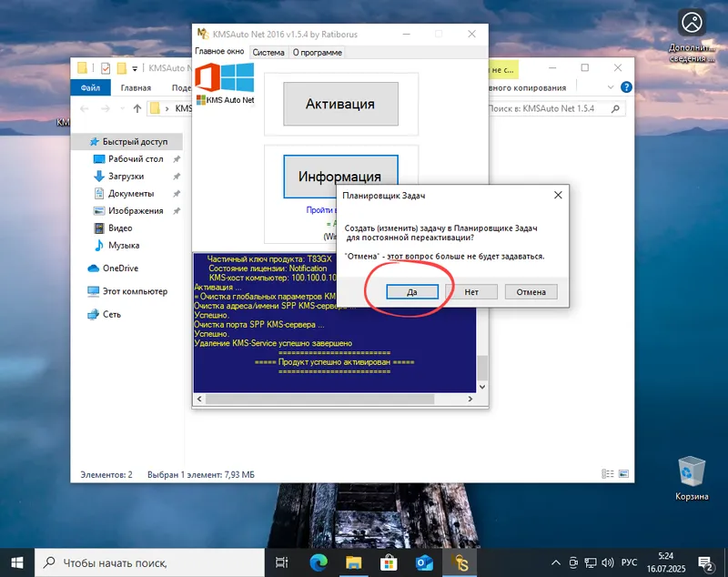Switch to the Система tab in KMSAuto

pyautogui.click(x=268, y=52)
